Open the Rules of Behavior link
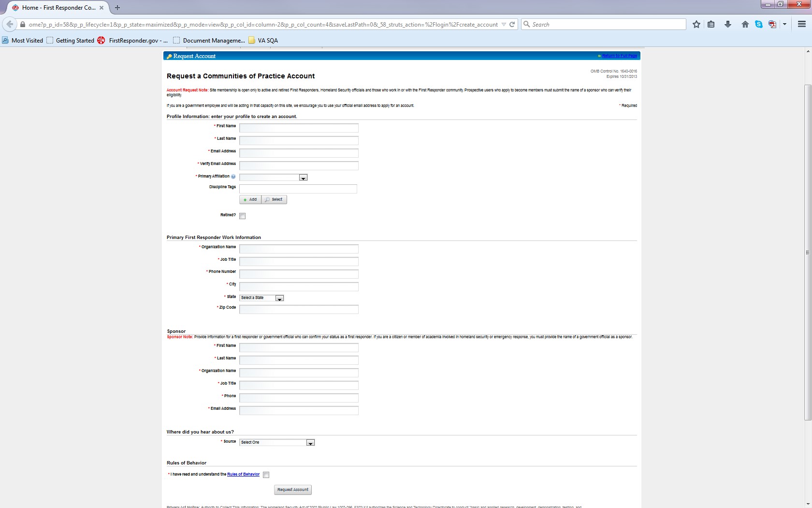The height and width of the screenshot is (508, 812). click(x=243, y=474)
